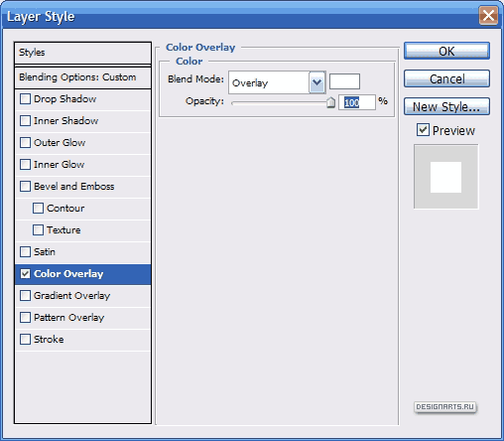Open the Blend Mode dropdown arrow
Viewport: 504px width, 441px height.
317,82
